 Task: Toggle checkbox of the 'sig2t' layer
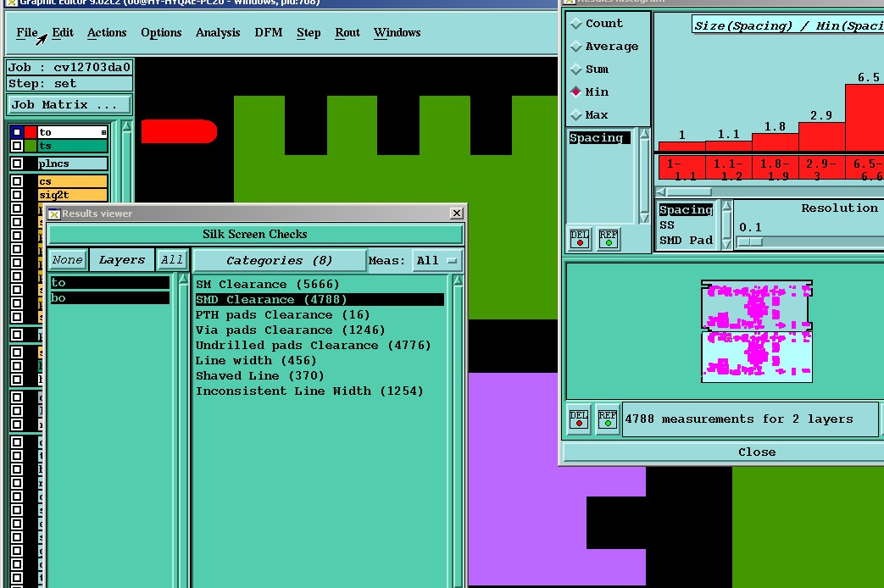[x=16, y=195]
